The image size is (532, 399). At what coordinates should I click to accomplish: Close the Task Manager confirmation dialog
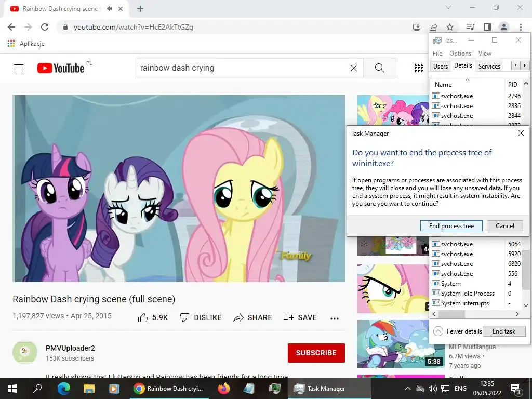point(521,134)
